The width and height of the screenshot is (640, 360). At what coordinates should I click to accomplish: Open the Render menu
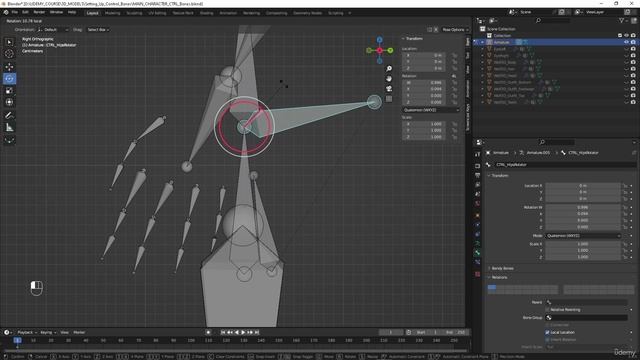point(39,12)
